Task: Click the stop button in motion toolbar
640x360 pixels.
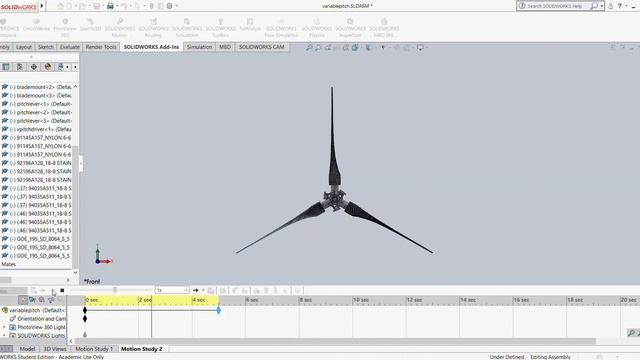Action: tap(62, 290)
